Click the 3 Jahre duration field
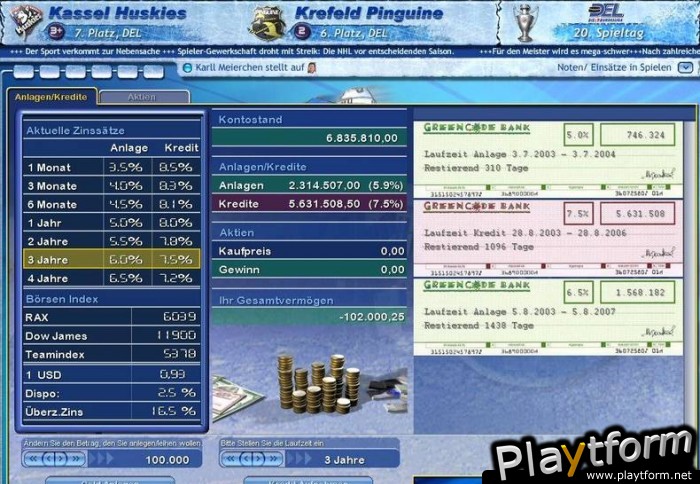Screen dimensions: 700x484 coord(343,459)
